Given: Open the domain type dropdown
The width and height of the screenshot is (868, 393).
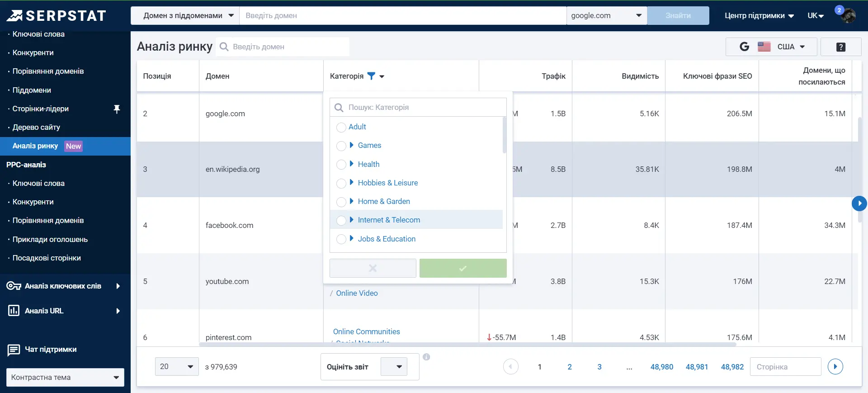Looking at the screenshot, I should (x=185, y=15).
